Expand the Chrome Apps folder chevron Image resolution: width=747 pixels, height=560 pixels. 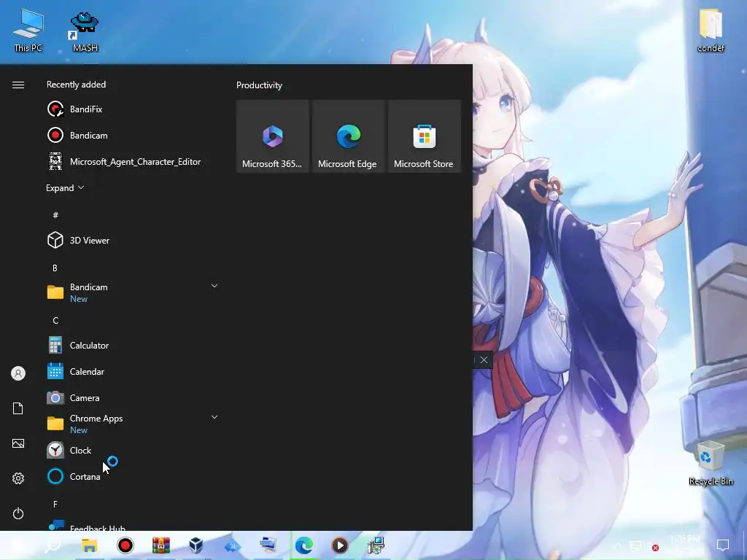pyautogui.click(x=214, y=417)
